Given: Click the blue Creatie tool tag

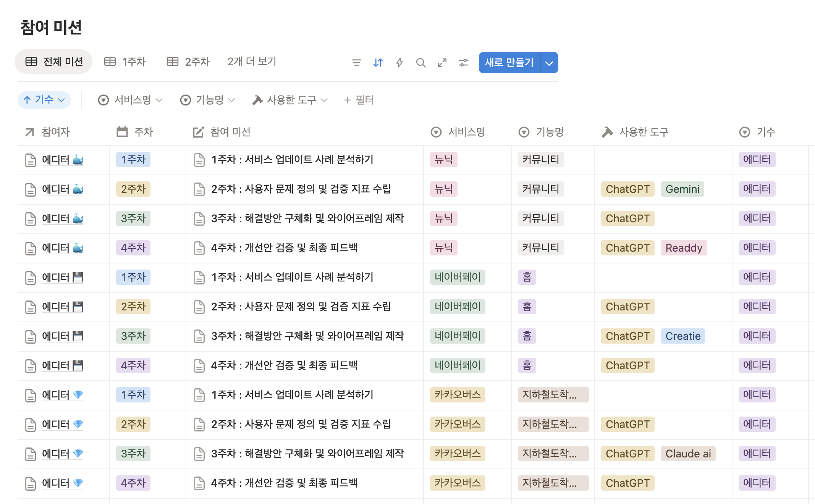Looking at the screenshot, I should pos(682,336).
